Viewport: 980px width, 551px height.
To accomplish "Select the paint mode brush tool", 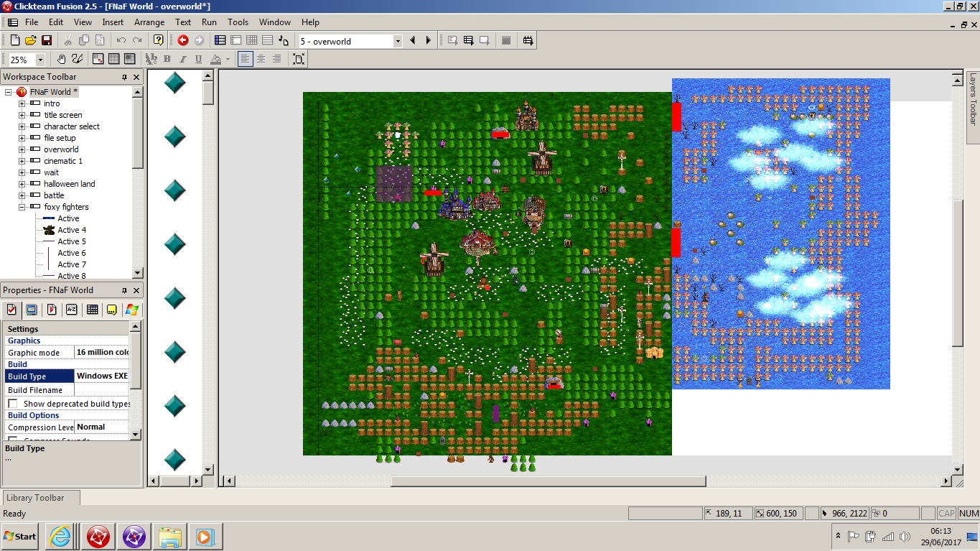I will pyautogui.click(x=77, y=59).
